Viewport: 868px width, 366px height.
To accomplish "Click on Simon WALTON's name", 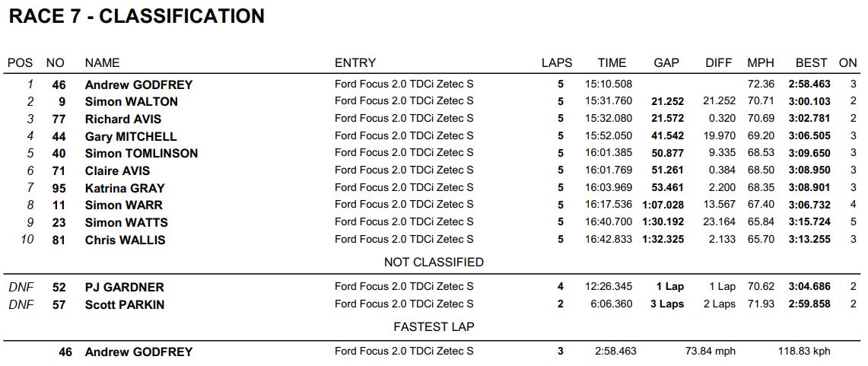I will [131, 102].
